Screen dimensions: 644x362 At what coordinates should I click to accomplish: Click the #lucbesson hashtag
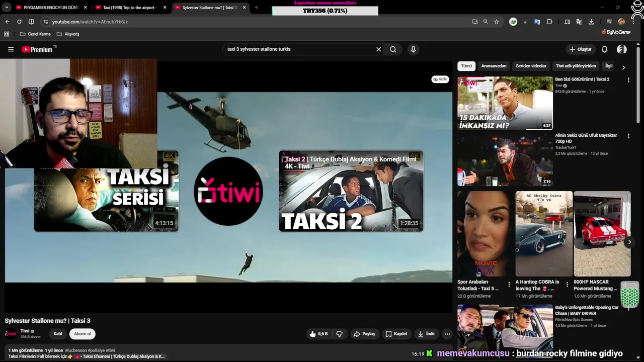(x=75, y=350)
